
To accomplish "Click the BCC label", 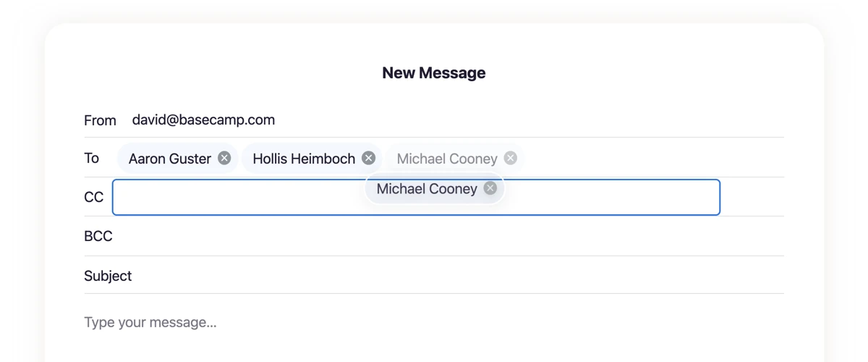I will [x=98, y=236].
